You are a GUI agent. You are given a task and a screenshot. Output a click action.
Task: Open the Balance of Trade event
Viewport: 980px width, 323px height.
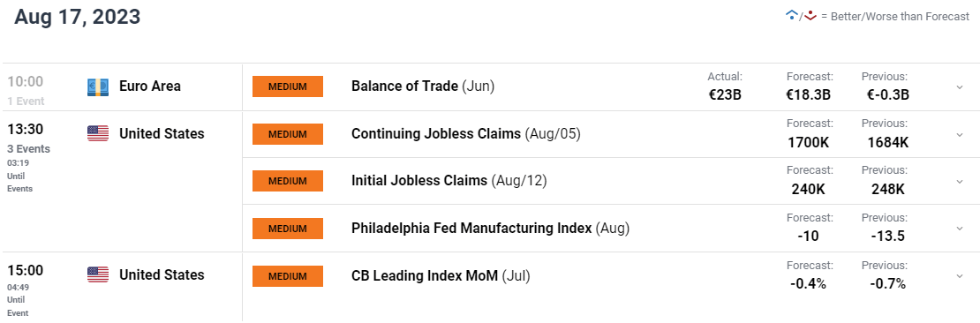[423, 86]
